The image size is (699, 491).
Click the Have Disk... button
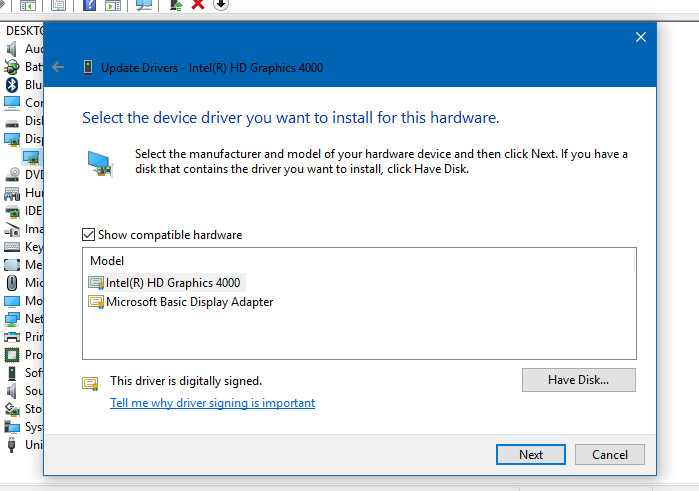tap(579, 380)
